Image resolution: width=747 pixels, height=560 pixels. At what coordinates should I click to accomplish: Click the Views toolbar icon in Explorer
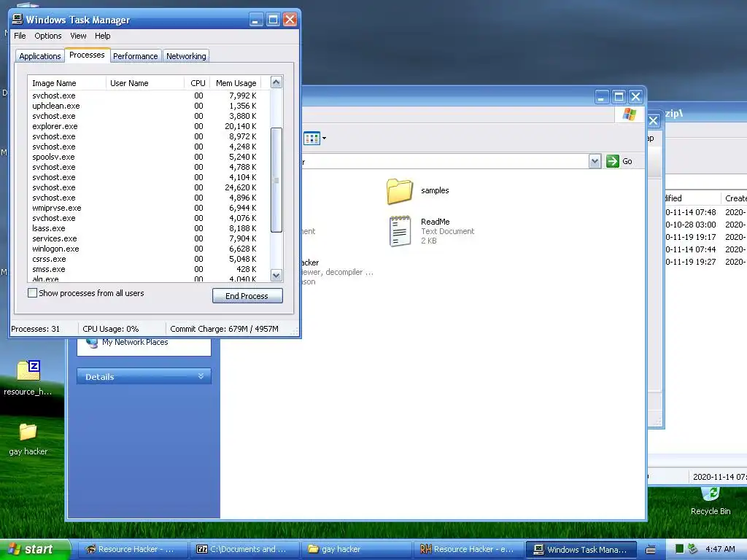[311, 139]
